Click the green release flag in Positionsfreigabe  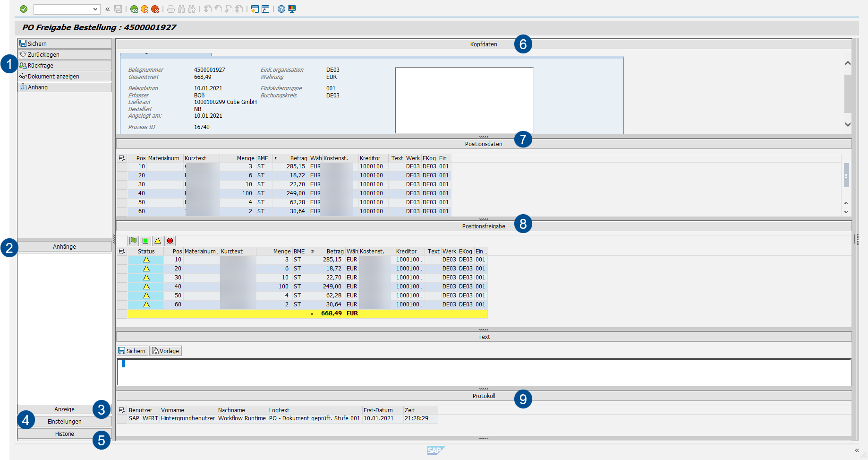134,241
